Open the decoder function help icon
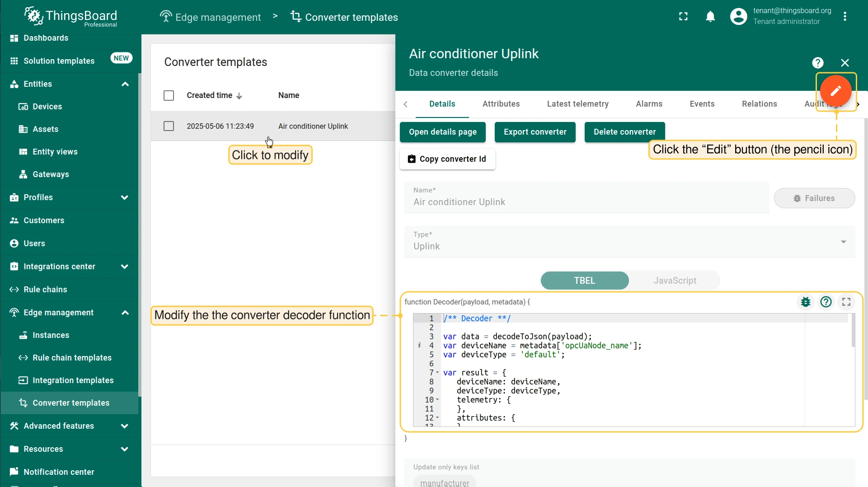 coord(826,302)
